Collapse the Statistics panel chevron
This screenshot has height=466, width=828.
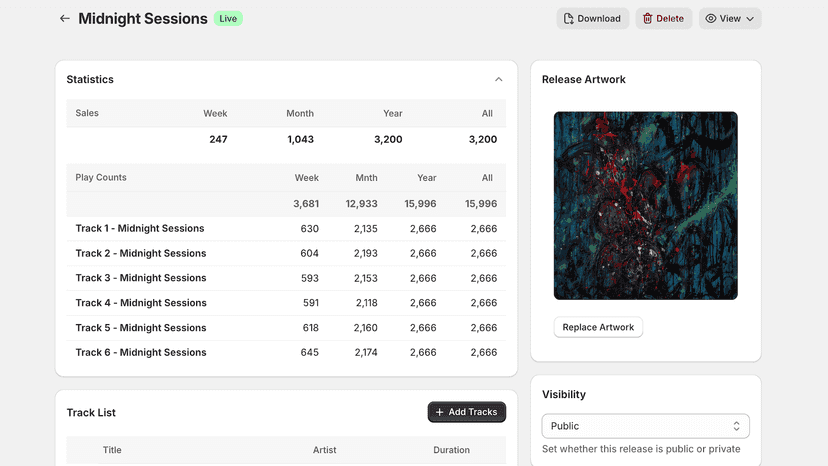click(x=498, y=79)
